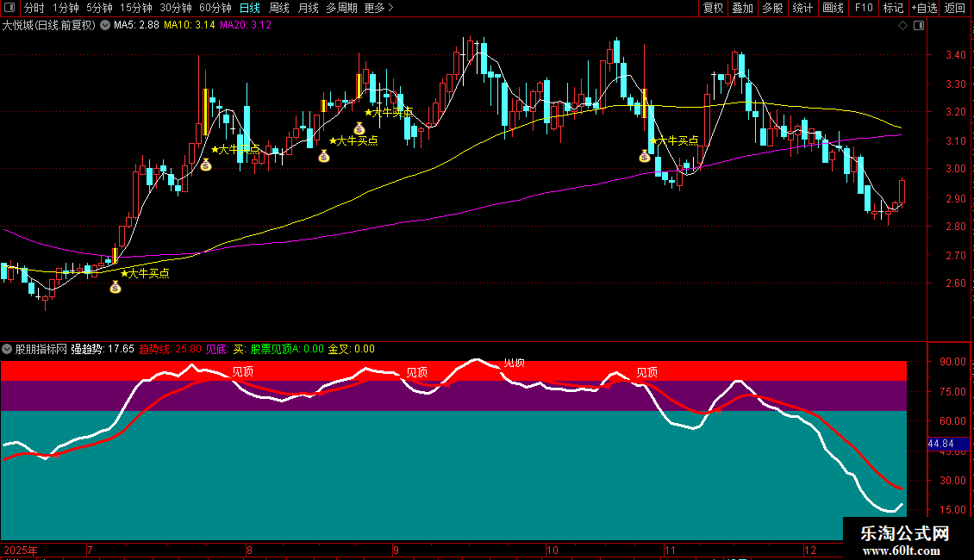
Task: Click the 标记 mark button
Action: [x=893, y=8]
